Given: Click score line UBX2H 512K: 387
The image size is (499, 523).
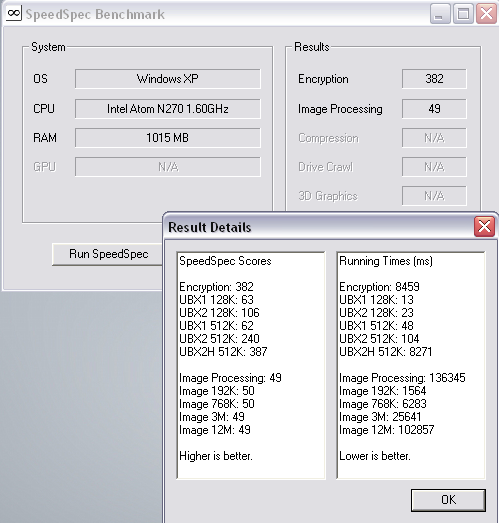Looking at the screenshot, I should pyautogui.click(x=223, y=352).
